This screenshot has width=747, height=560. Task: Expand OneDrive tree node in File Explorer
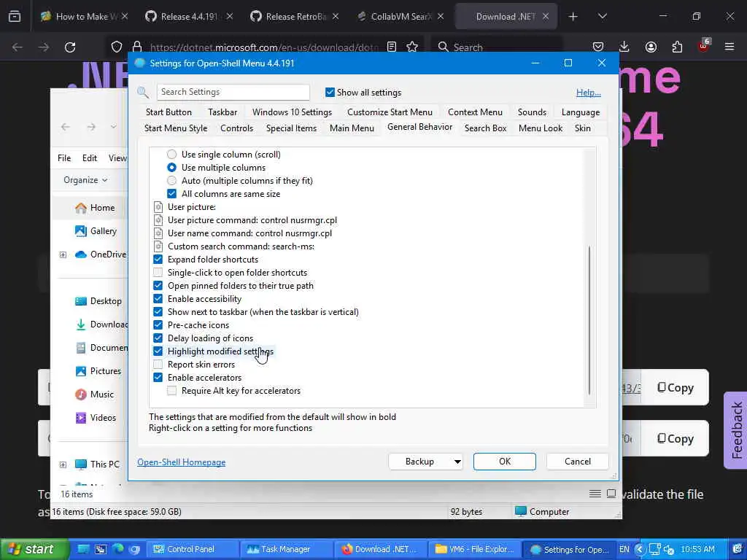[63, 254]
